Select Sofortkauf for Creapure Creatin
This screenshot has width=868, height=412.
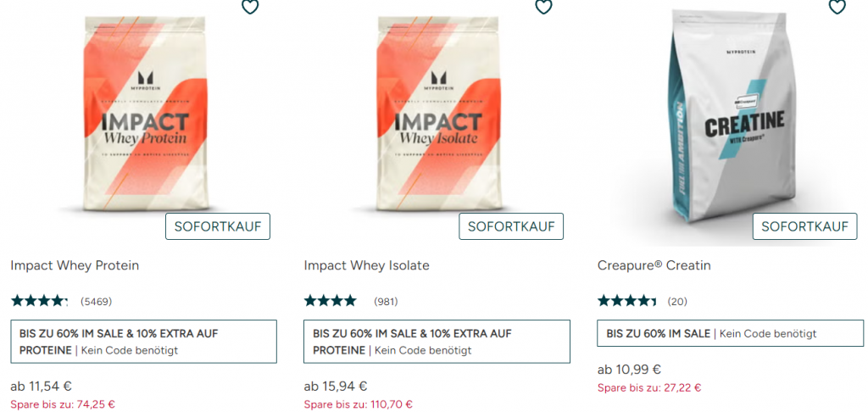(804, 226)
